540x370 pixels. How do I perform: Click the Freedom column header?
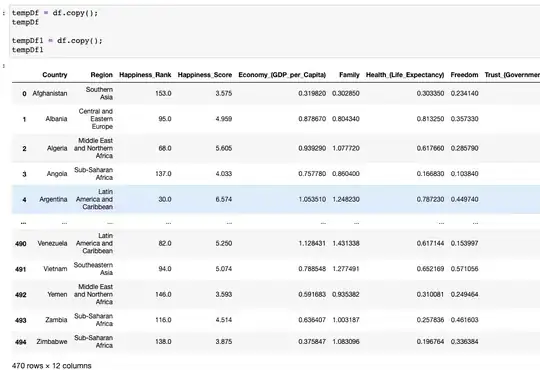click(464, 75)
